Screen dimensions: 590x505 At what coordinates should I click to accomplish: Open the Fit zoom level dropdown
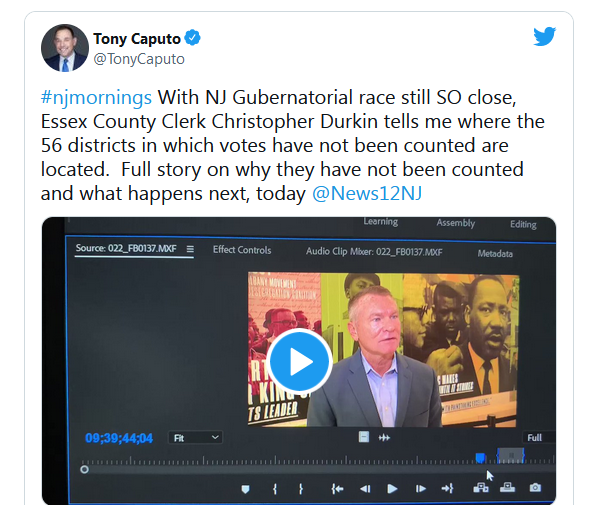(195, 438)
